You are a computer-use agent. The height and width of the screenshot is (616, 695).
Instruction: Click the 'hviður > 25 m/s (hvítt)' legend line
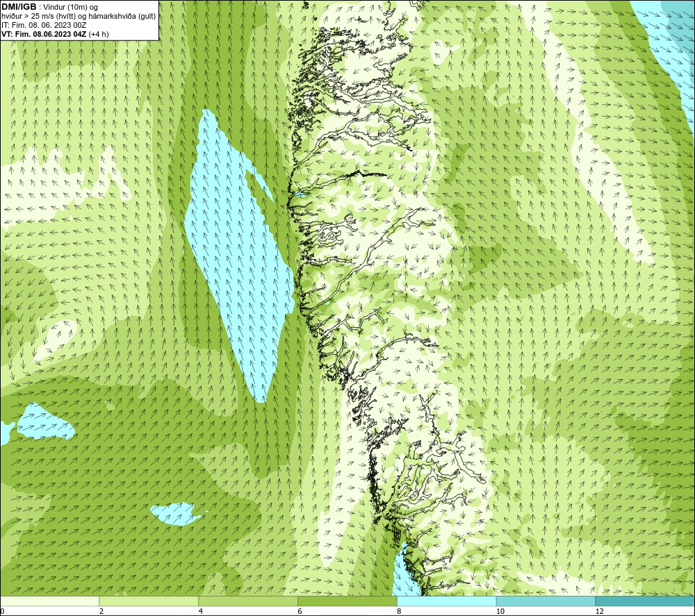coord(79,16)
